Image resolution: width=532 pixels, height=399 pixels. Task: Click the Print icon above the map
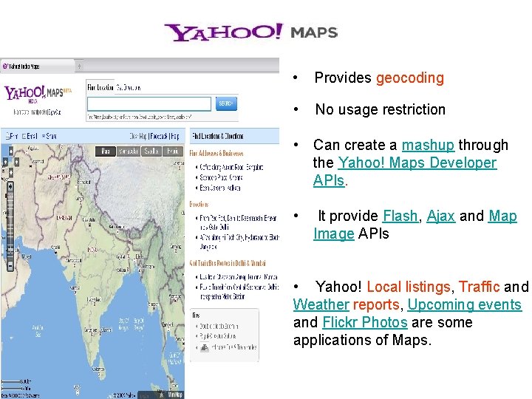pos(8,136)
